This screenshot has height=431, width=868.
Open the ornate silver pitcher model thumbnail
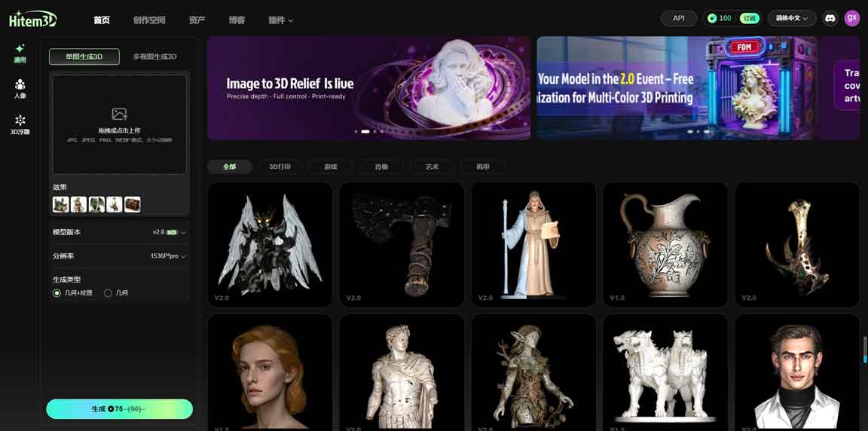click(665, 244)
